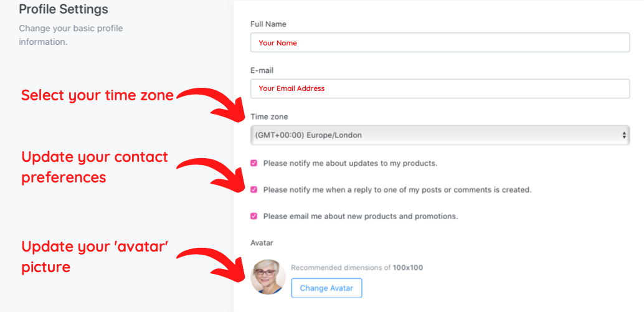Click the 'Select your time zone' annotation text
The width and height of the screenshot is (644, 312).
point(97,95)
